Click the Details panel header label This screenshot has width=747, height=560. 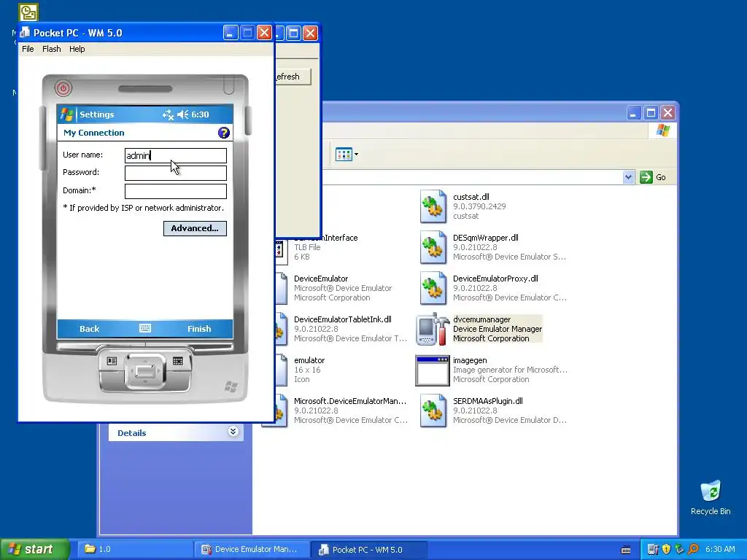coord(132,433)
